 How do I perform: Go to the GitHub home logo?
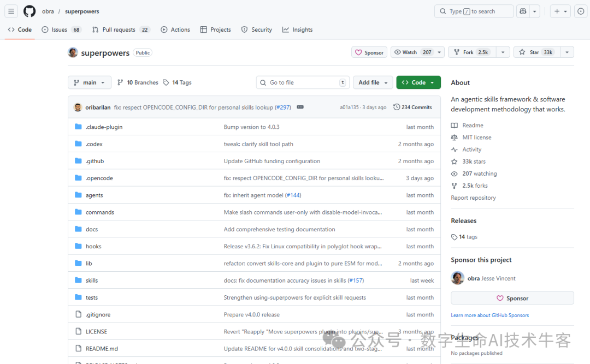[29, 11]
